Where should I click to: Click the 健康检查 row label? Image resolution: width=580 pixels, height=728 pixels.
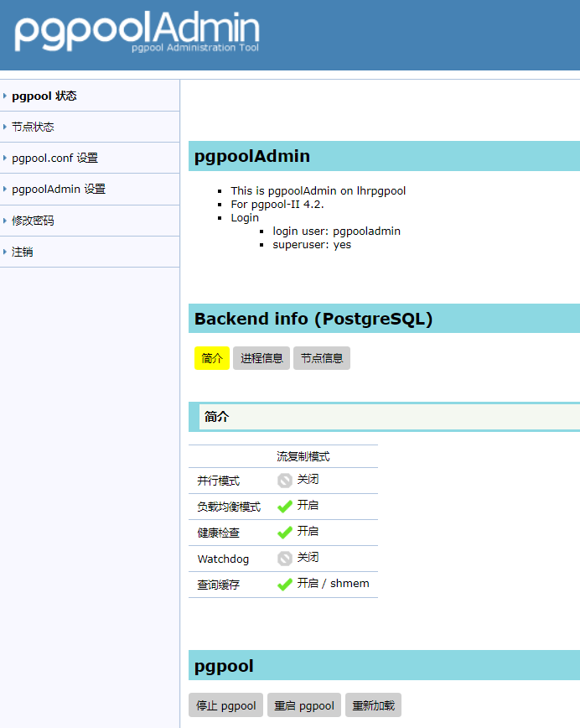tap(219, 533)
